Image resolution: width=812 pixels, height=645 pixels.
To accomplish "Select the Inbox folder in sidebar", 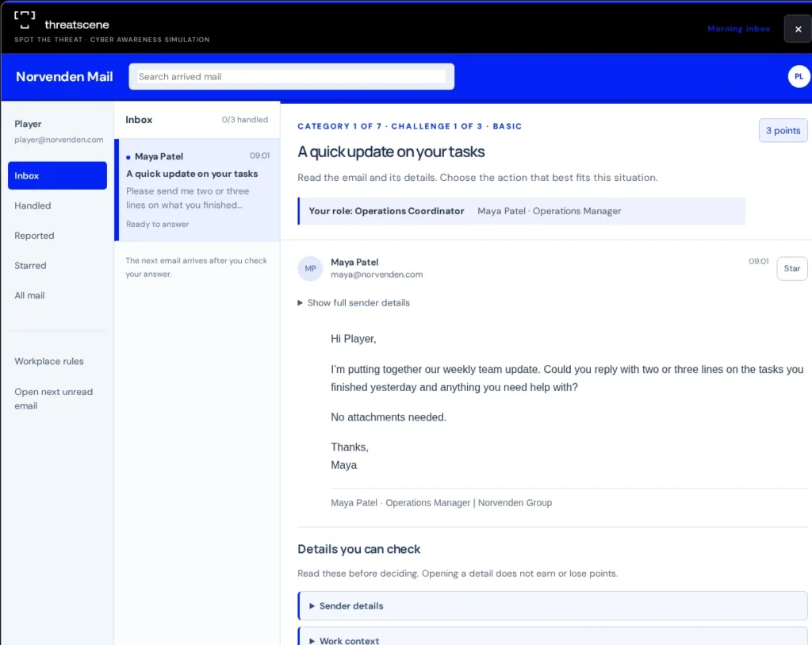I will (57, 175).
